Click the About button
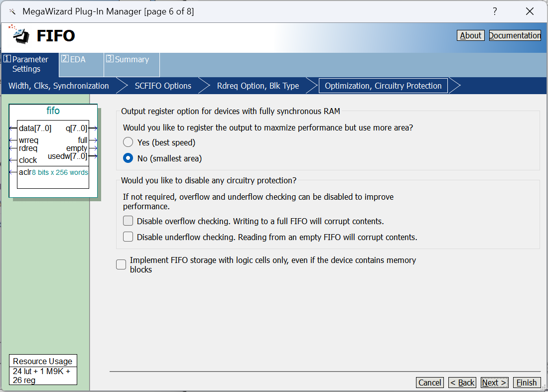548x392 pixels. (470, 35)
